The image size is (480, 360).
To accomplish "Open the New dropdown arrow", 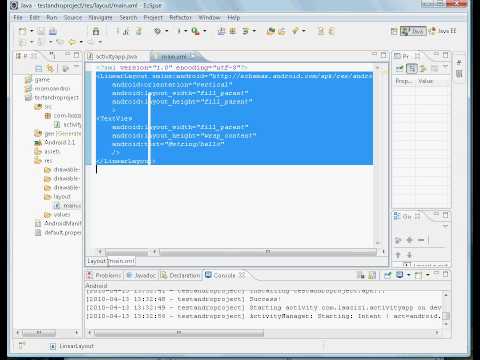I will tap(32, 31).
